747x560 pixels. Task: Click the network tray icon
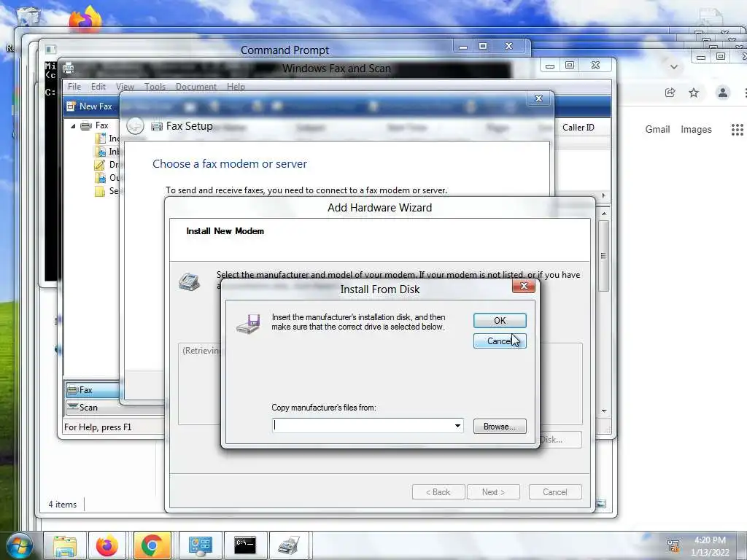click(673, 545)
